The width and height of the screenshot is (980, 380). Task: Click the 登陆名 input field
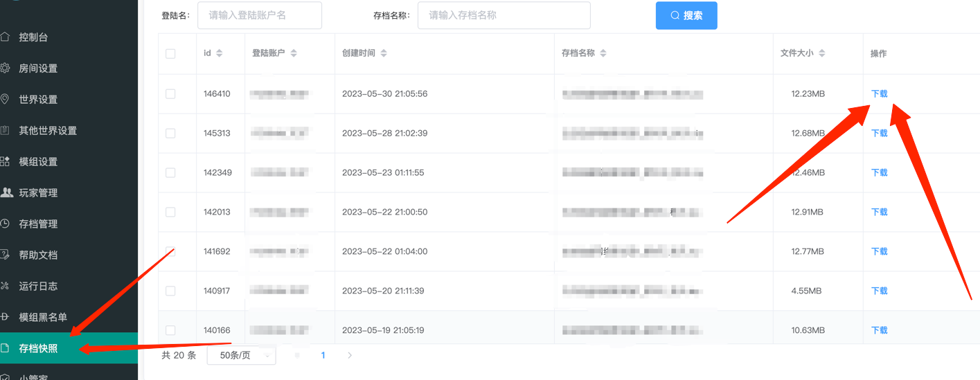[x=259, y=15]
